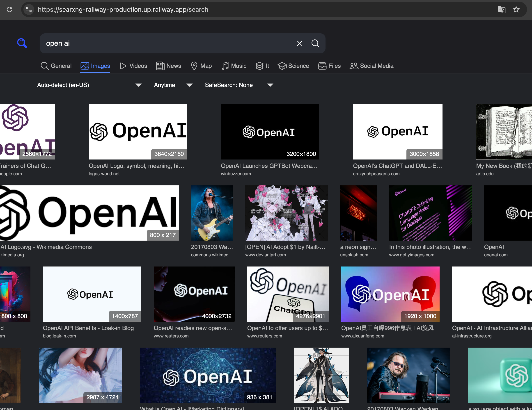Open site information icon in address bar
The width and height of the screenshot is (532, 410).
pos(29,9)
